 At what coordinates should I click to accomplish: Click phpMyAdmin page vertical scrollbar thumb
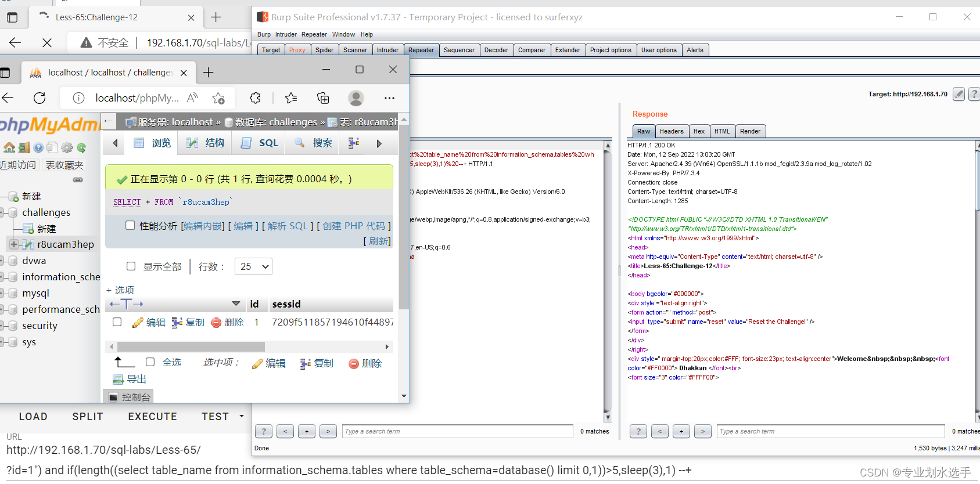[404, 216]
